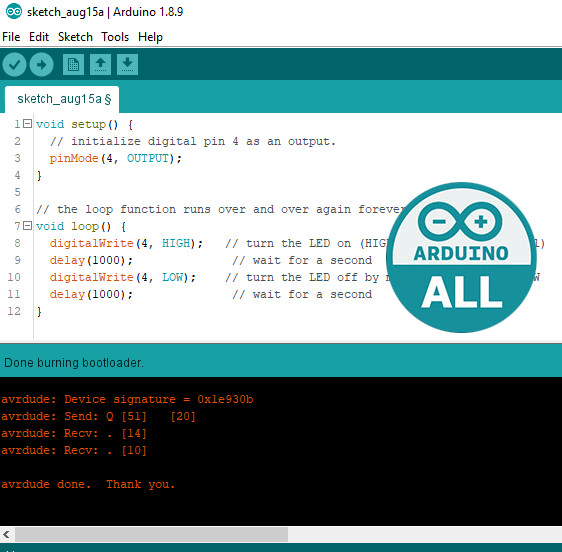Click the Verify checkmark button
The height and width of the screenshot is (552, 562).
14,65
